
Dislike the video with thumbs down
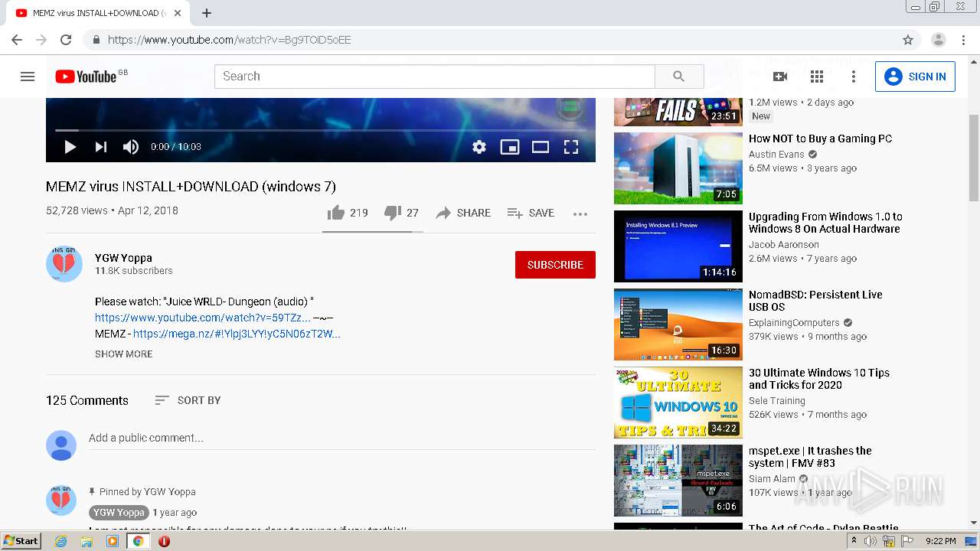click(x=401, y=213)
